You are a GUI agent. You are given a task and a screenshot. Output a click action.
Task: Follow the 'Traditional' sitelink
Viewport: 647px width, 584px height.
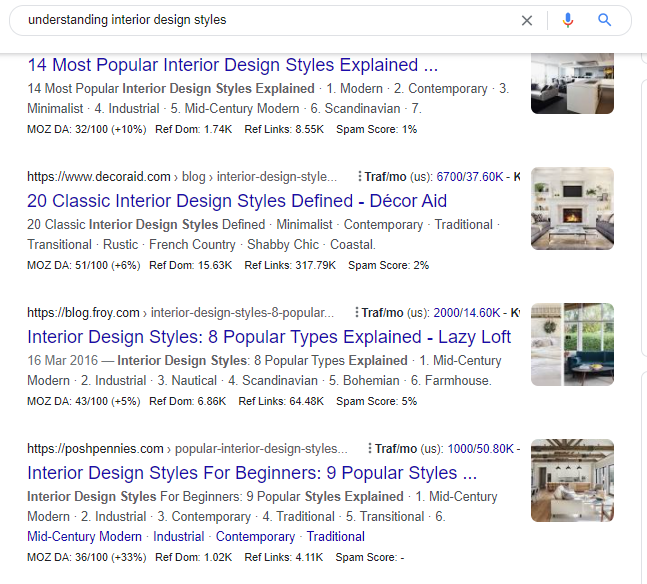(335, 536)
